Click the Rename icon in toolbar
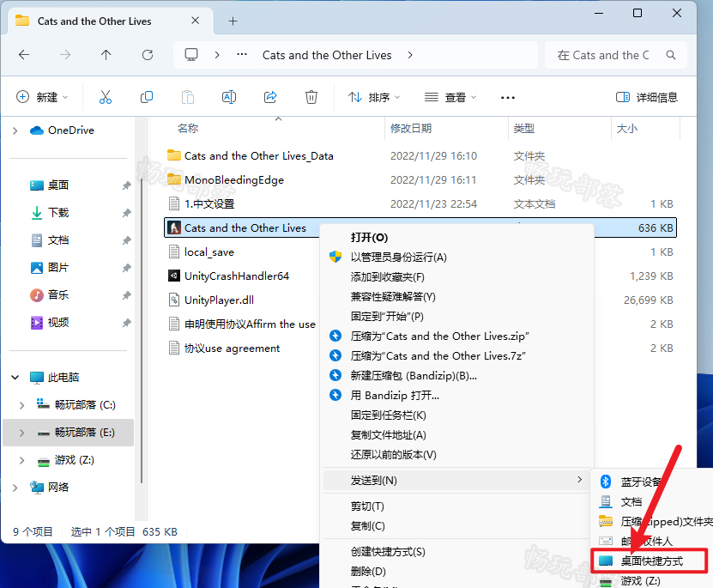This screenshot has width=713, height=588. [x=229, y=97]
